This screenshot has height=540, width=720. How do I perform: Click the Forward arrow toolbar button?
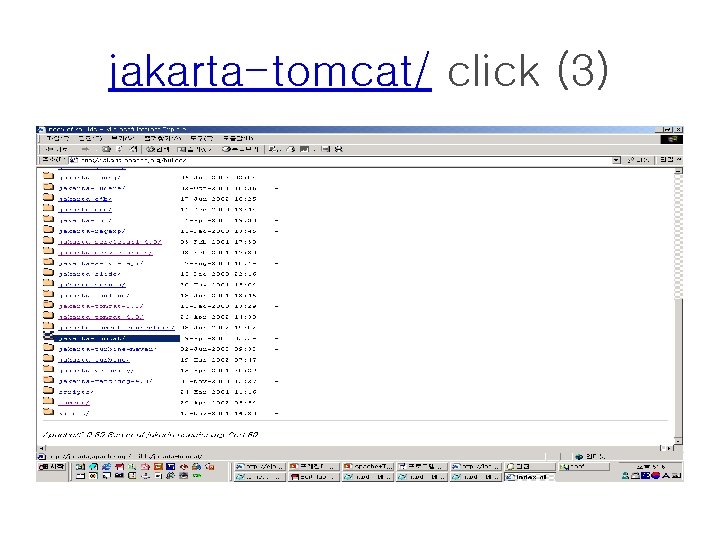point(85,149)
